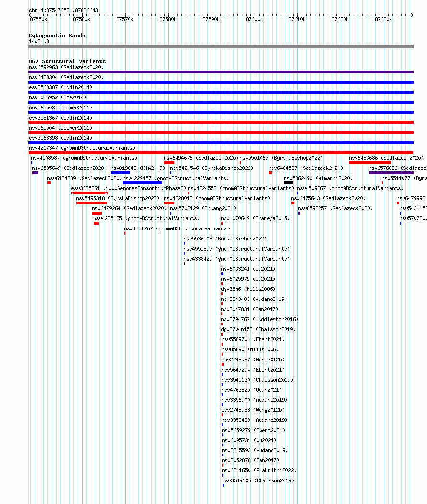Image resolution: width=427 pixels, height=504 pixels.
Task: Click the red bar under esv3581367
Action: point(221,122)
